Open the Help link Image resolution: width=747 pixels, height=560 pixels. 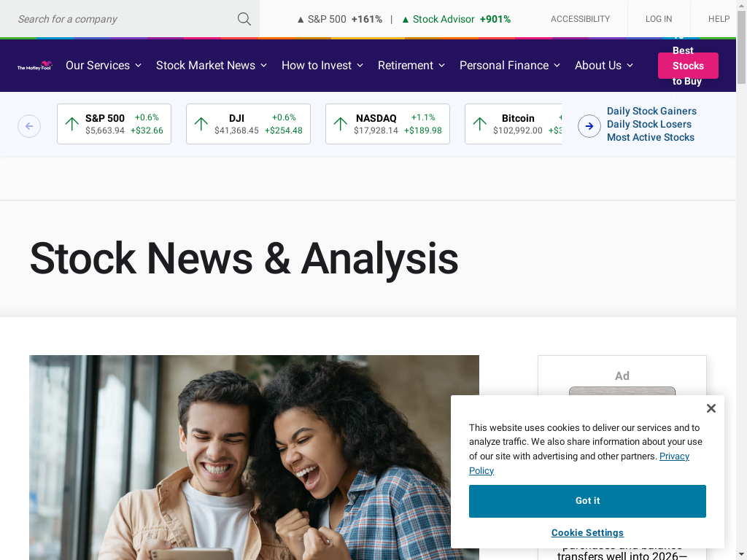pos(719,19)
